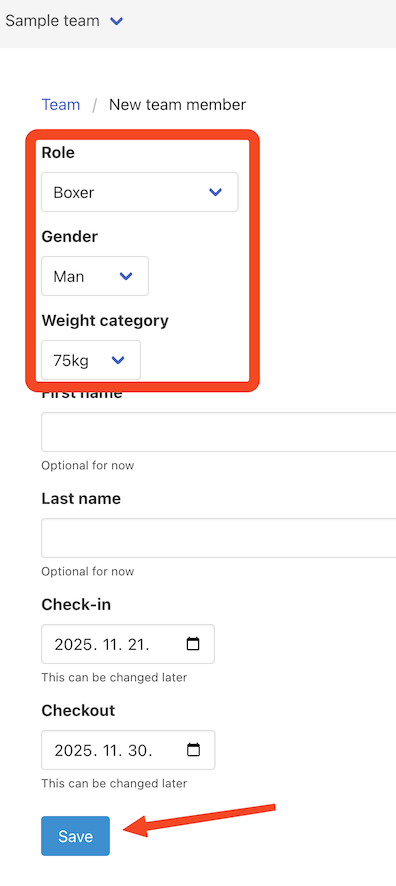Click the blue chevron in Role field

click(x=215, y=192)
